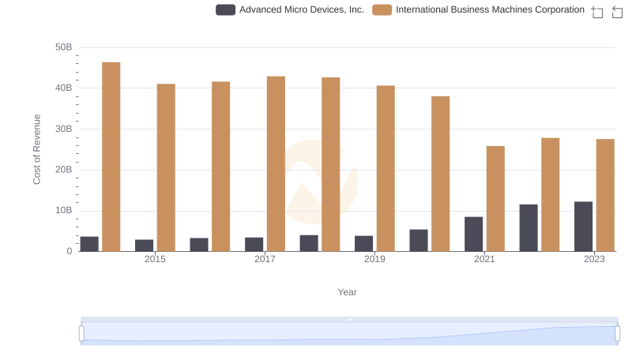Click the AMD bar for 2014
Viewport: 632px width, 364px height.
[x=89, y=244]
